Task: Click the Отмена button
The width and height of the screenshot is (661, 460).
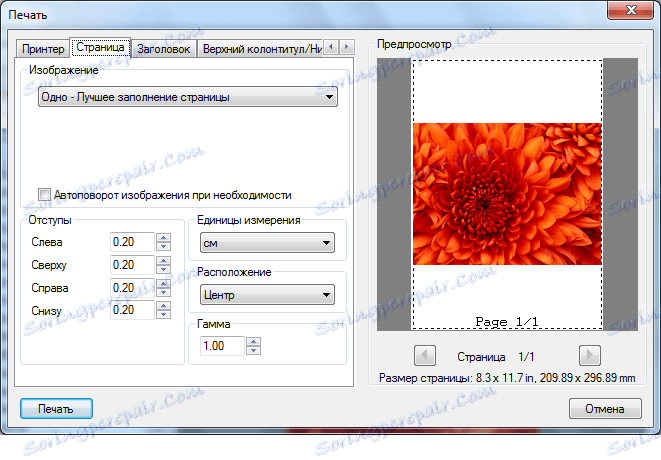Action: click(x=605, y=409)
